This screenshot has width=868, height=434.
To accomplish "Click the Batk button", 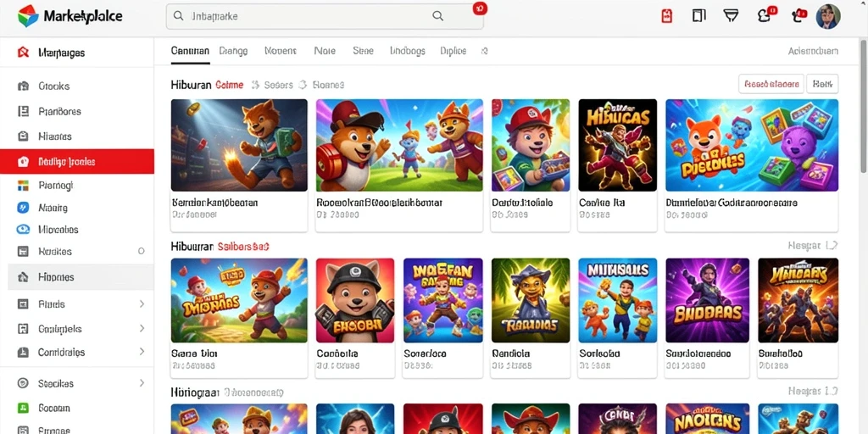I will click(822, 84).
